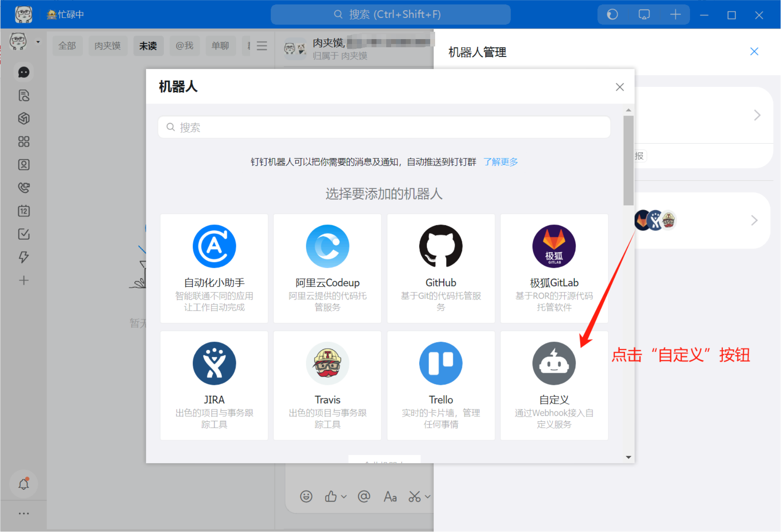Viewport: 781px width, 532px height.
Task: Select the 未读 conversation tab
Action: click(148, 46)
